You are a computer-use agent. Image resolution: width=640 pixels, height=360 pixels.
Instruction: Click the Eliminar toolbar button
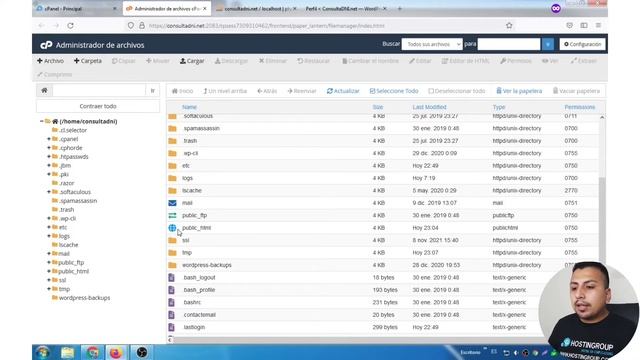(273, 61)
